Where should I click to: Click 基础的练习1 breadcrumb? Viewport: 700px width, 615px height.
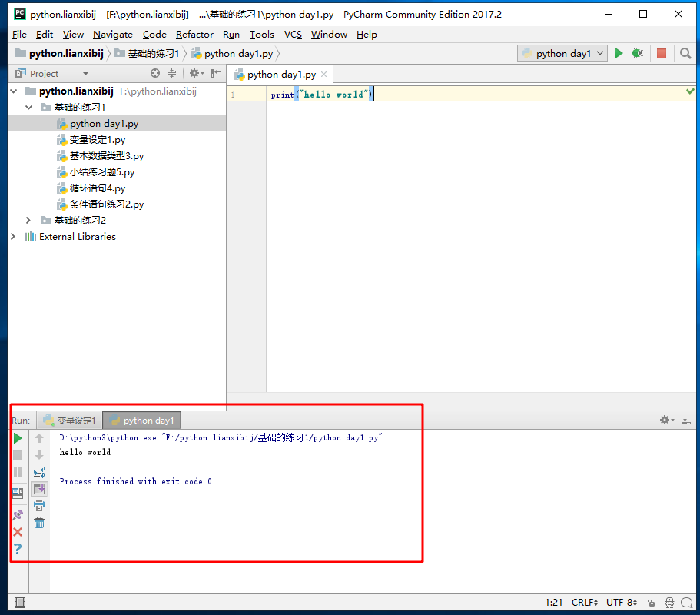148,54
